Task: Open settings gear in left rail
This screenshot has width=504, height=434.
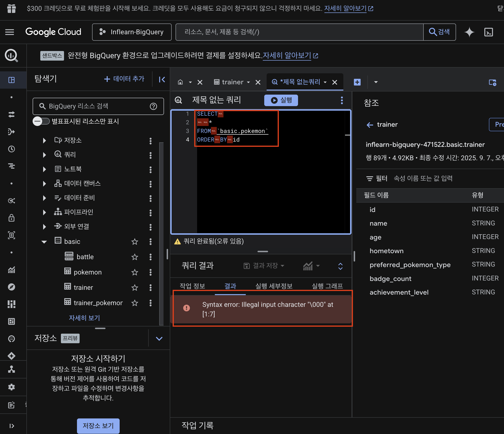Action: click(12, 387)
